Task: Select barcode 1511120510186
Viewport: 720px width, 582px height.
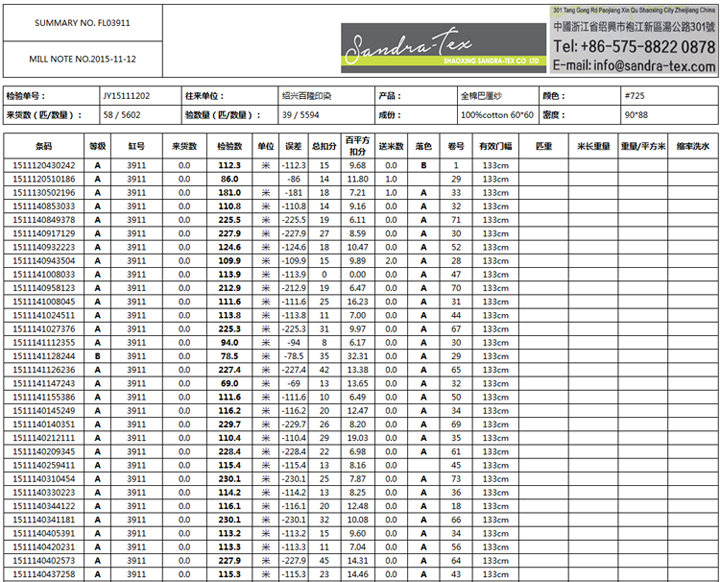Action: 44,179
